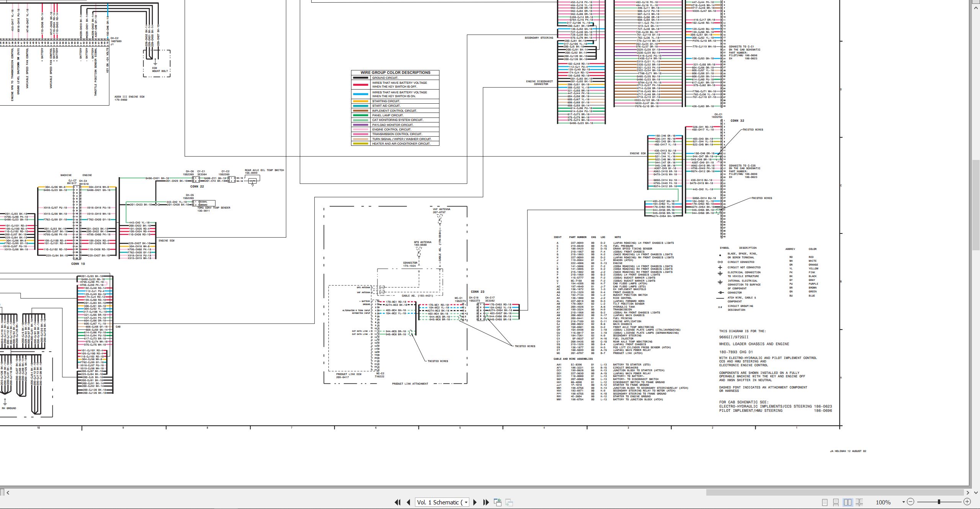The height and width of the screenshot is (509, 980).
Task: Click the GROUND CIRCUIT legend entry
Action: [385, 78]
